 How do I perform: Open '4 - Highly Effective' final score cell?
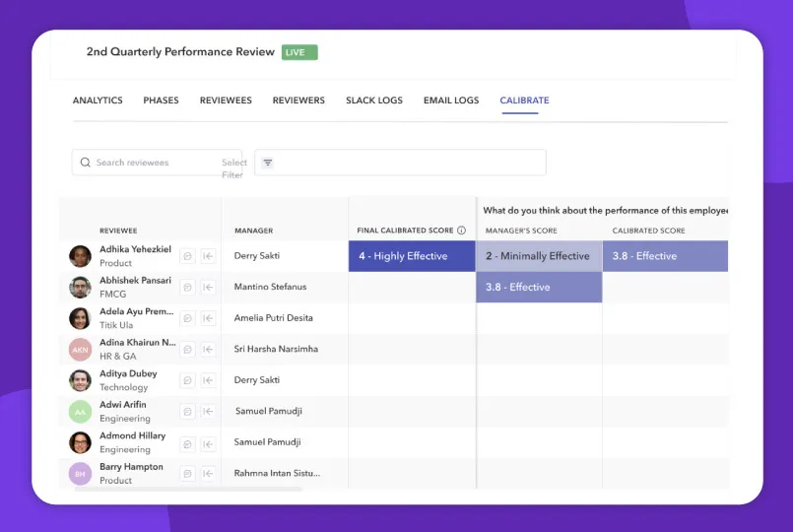[x=412, y=256]
